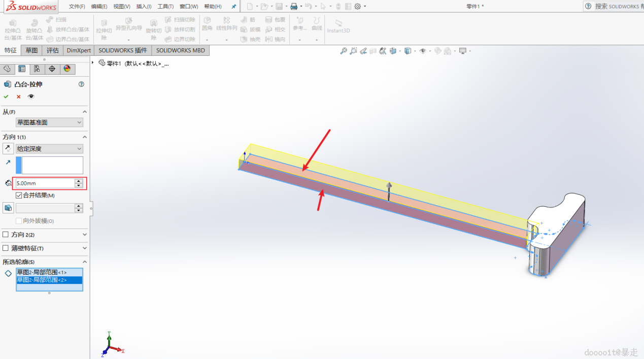Confirm the boss-extrude with green checkmark
The image size is (644, 359).
coord(6,96)
